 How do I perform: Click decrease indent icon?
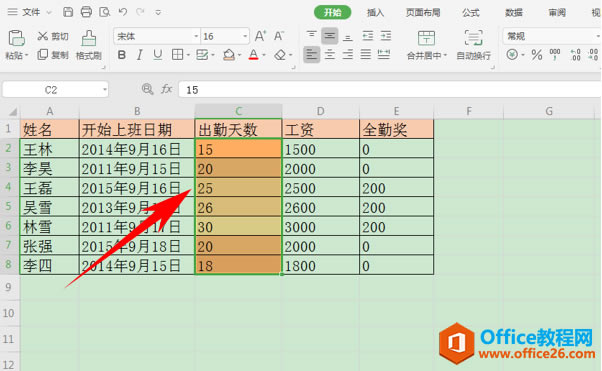click(367, 36)
